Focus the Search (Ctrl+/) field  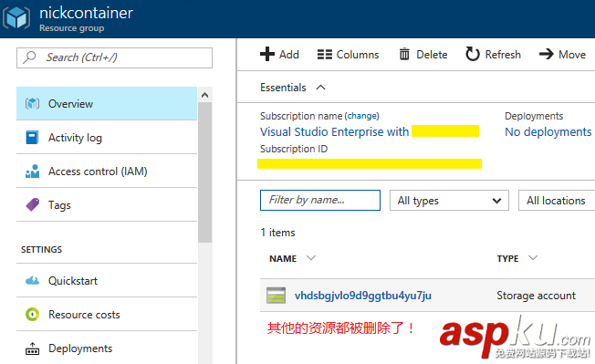point(114,57)
